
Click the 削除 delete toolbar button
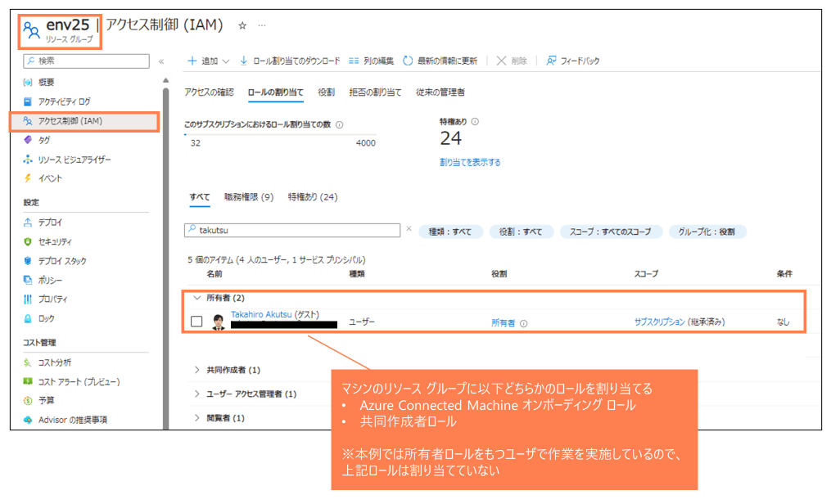click(512, 61)
